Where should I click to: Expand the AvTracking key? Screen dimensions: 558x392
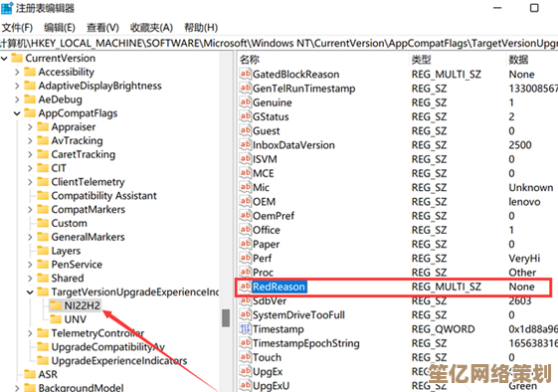click(30, 141)
